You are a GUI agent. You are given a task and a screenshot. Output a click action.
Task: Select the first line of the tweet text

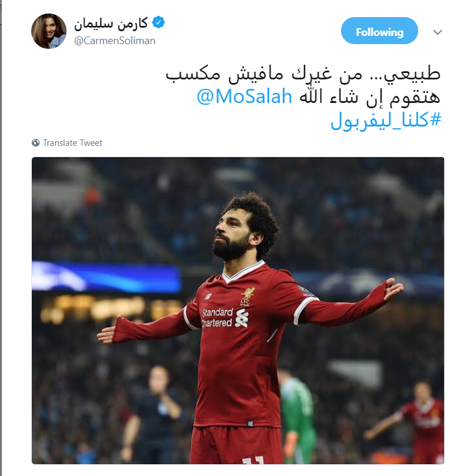pyautogui.click(x=303, y=74)
